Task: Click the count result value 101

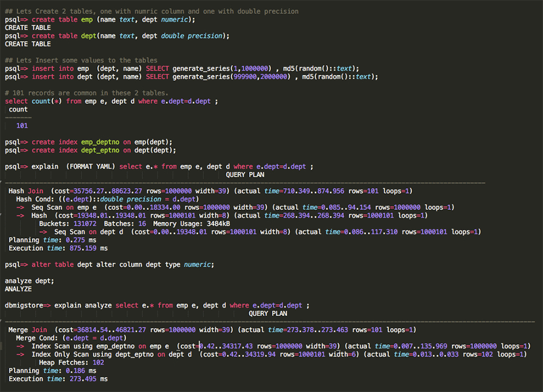Action: [x=22, y=125]
